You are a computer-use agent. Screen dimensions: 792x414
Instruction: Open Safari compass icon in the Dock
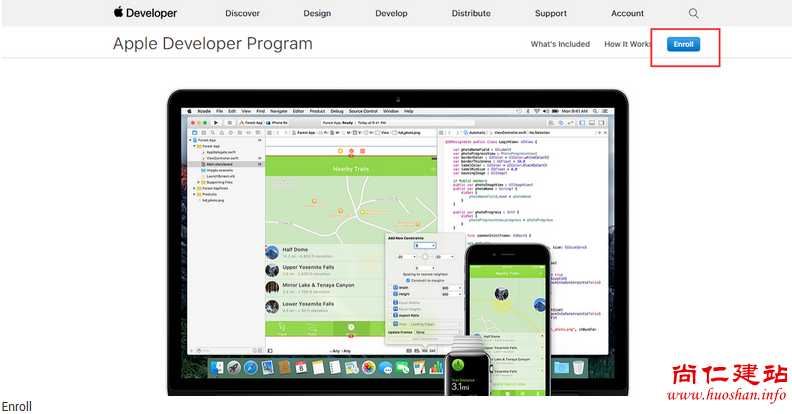click(x=250, y=368)
